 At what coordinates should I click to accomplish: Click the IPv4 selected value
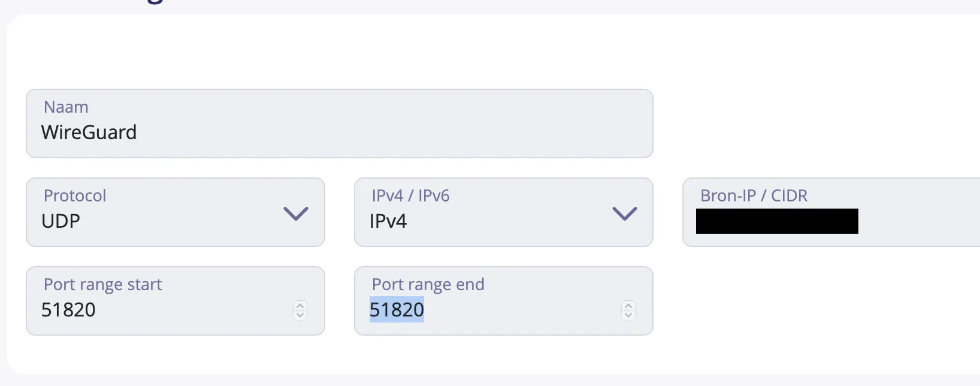coord(388,221)
